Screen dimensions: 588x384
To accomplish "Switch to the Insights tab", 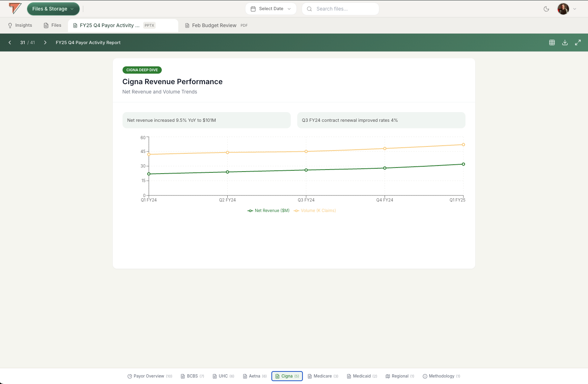I will 20,25.
